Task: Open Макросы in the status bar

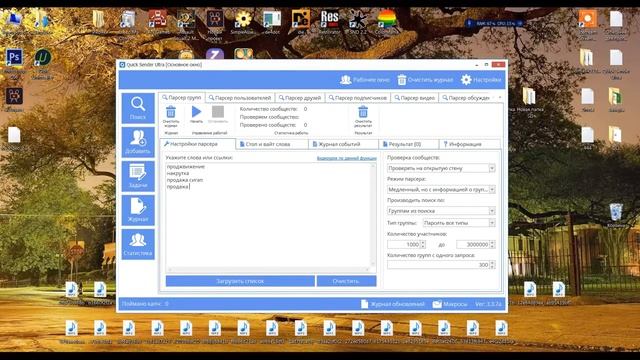Action: pyautogui.click(x=450, y=304)
